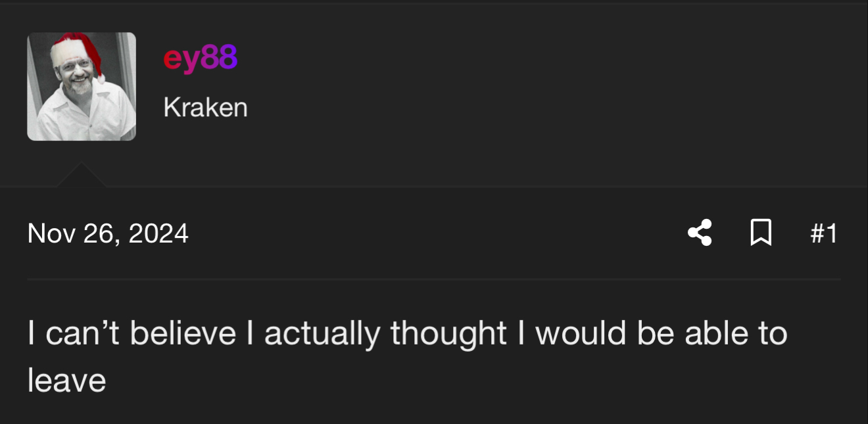Click the Kraken user title
Image resolution: width=868 pixels, height=424 pixels.
click(205, 108)
